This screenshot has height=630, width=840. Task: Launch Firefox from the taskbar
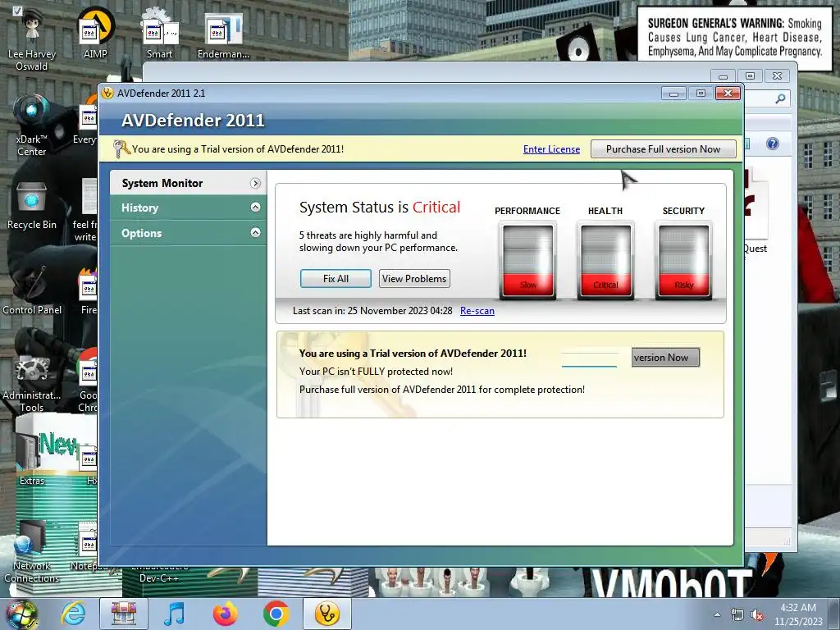225,614
